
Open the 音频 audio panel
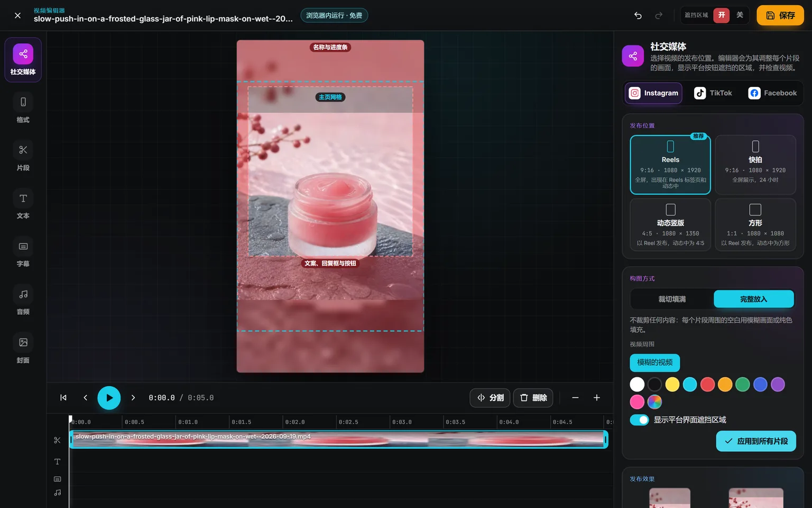pos(23,301)
